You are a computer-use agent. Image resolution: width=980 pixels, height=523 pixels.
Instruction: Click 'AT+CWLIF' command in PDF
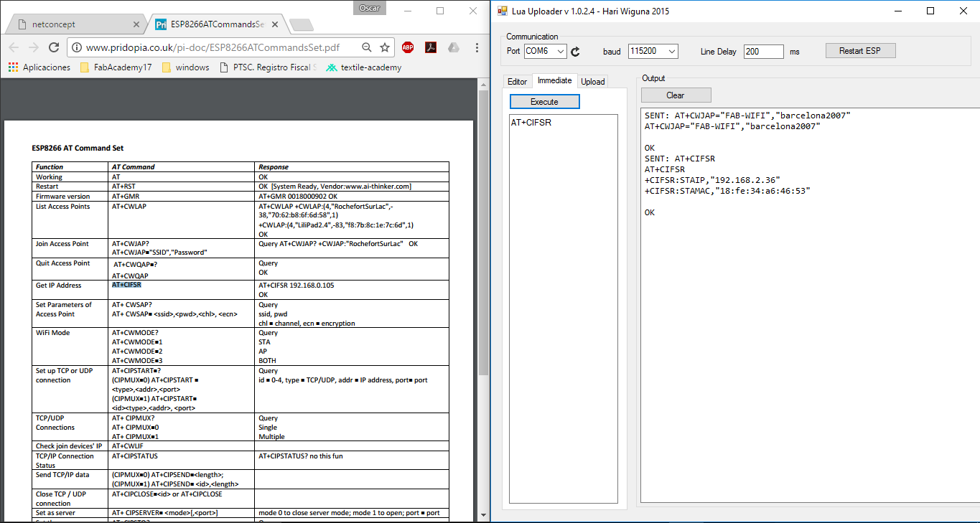point(129,446)
